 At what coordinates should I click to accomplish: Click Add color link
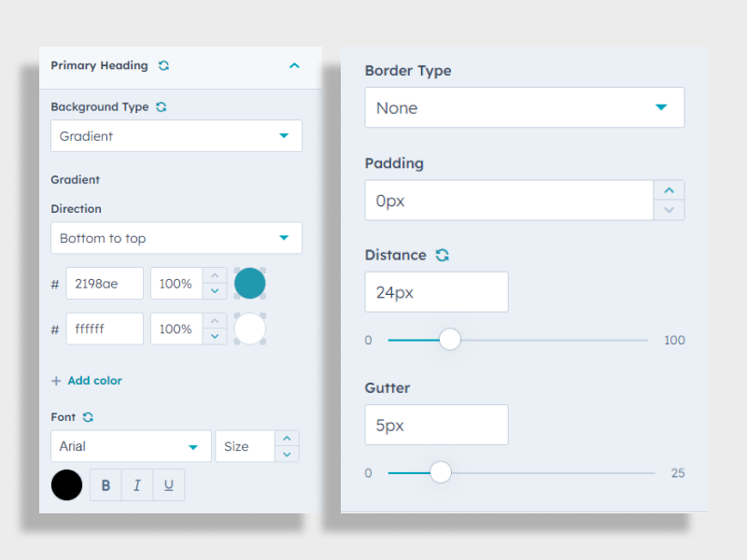click(x=87, y=381)
